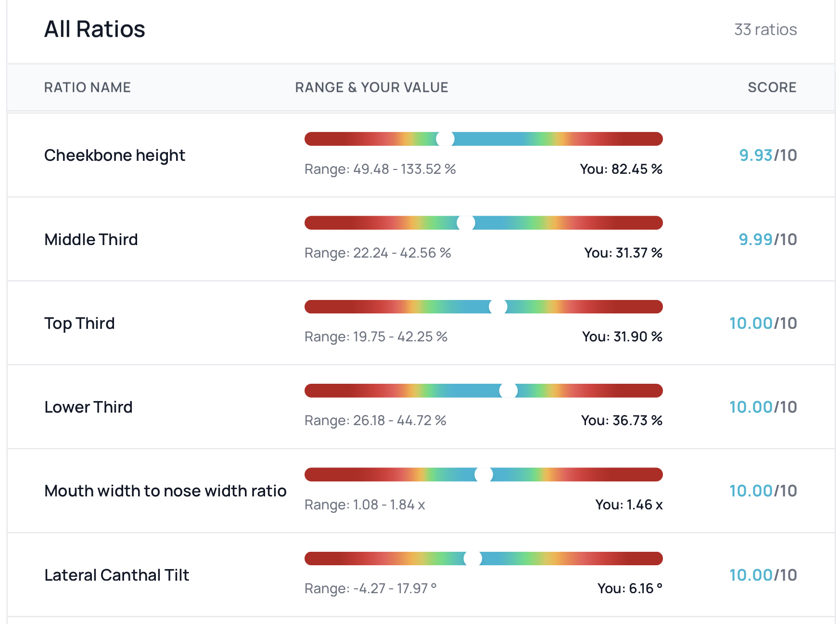This screenshot has width=840, height=624.
Task: Click the RATIO NAME column header
Action: pyautogui.click(x=87, y=87)
